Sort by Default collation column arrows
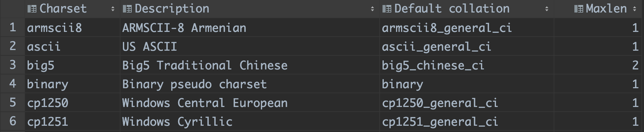The height and width of the screenshot is (132, 644). tap(547, 9)
